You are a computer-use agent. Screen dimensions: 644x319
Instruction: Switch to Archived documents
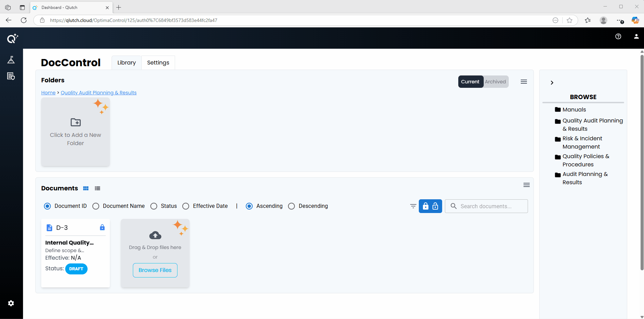tap(495, 82)
